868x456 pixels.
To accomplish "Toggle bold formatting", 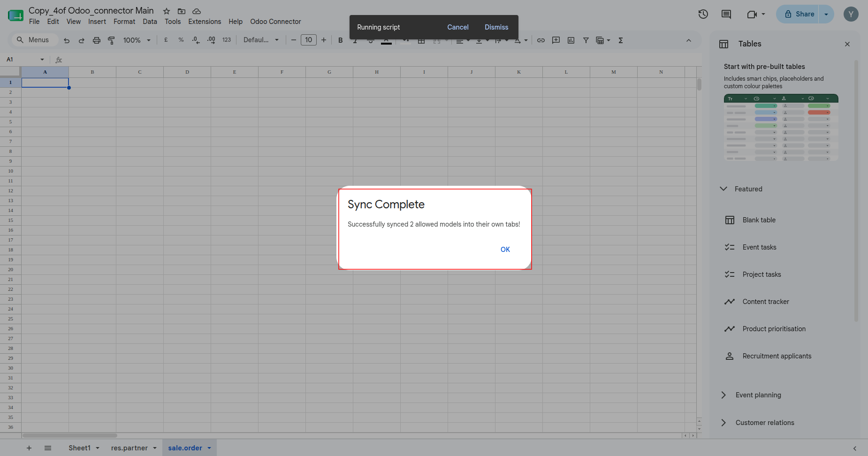I will (x=341, y=40).
